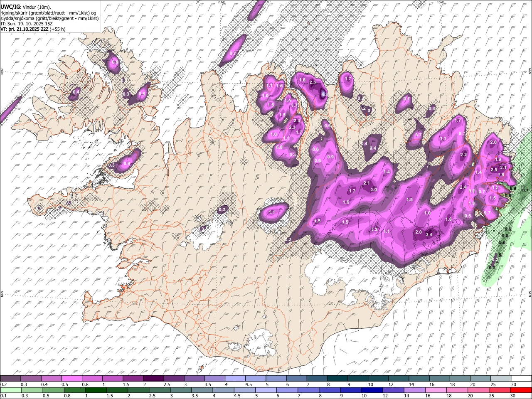Select the white final swatch of the upper legend

(521, 378)
